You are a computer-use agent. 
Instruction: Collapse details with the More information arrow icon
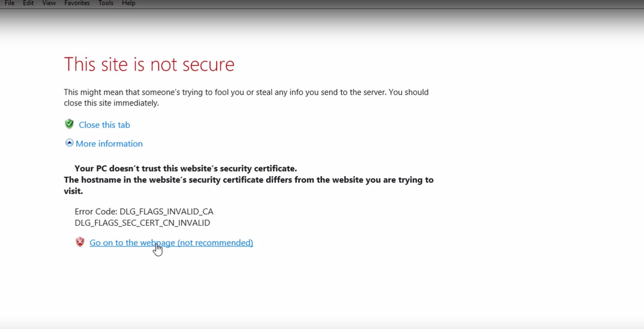tap(69, 143)
